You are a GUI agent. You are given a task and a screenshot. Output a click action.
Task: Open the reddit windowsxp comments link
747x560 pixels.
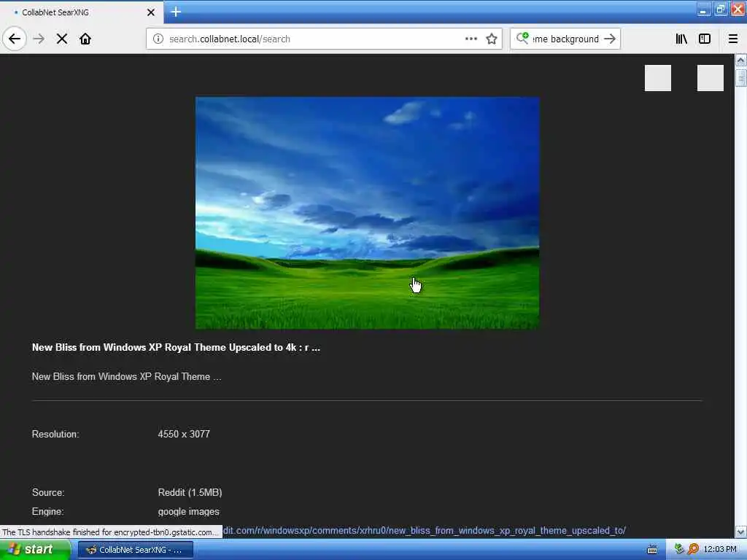tap(424, 531)
